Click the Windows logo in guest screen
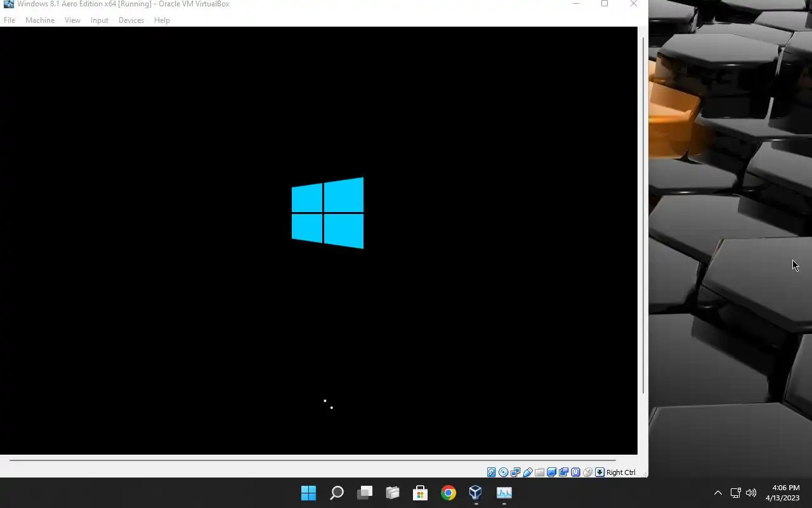This screenshot has width=812, height=508. pos(327,213)
